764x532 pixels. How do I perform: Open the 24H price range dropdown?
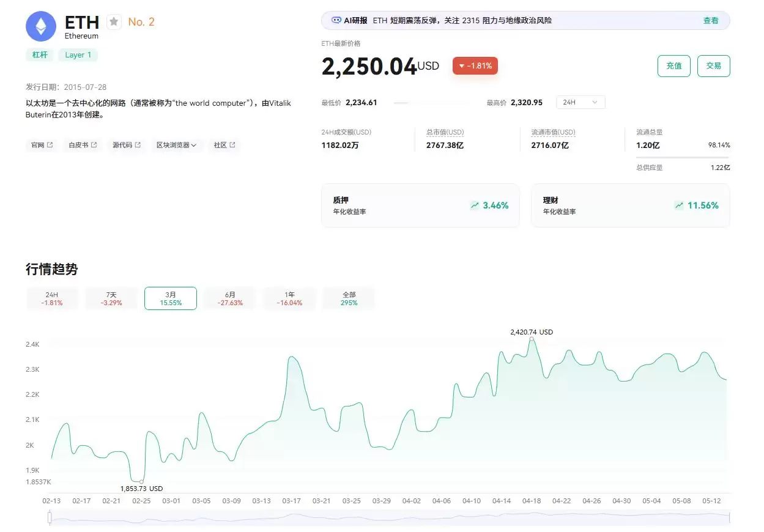(580, 102)
